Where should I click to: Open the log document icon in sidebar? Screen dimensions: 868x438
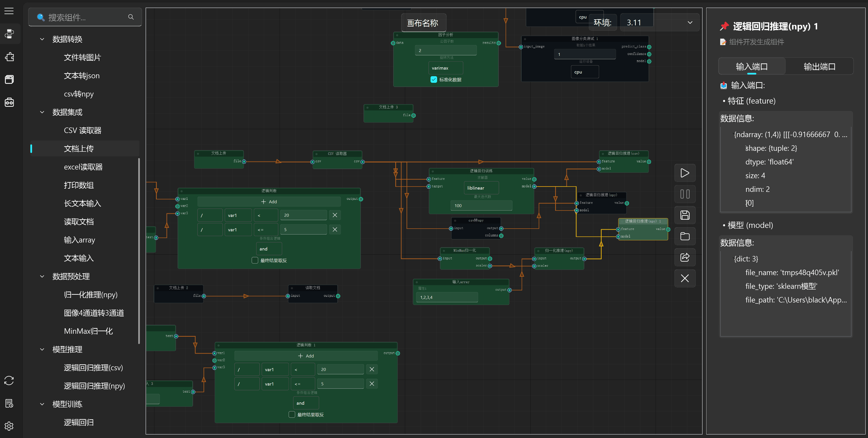(9, 403)
